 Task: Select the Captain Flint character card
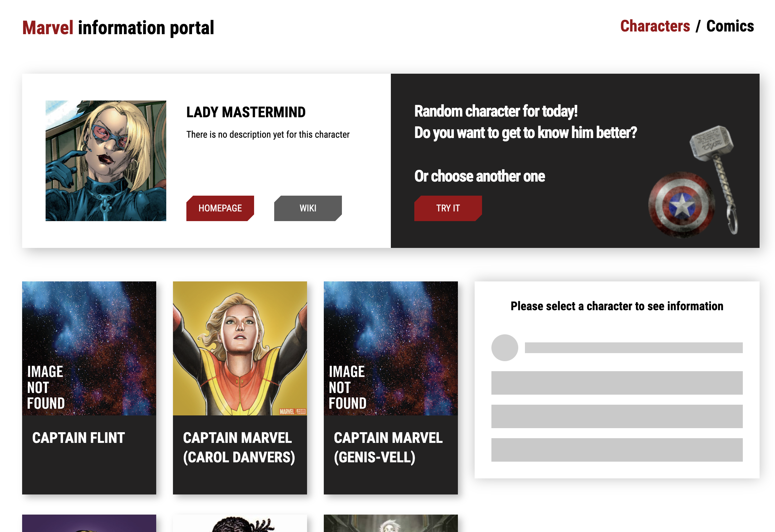pos(89,388)
